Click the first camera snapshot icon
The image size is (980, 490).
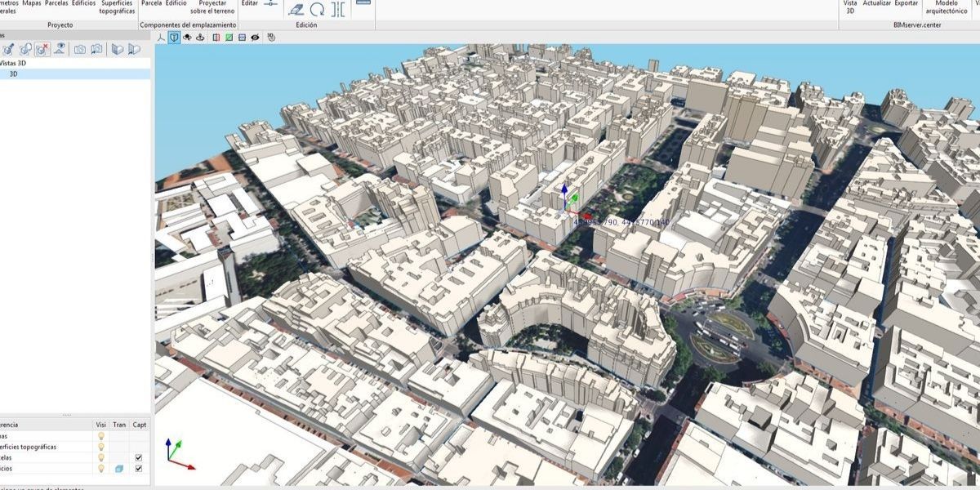(x=80, y=50)
